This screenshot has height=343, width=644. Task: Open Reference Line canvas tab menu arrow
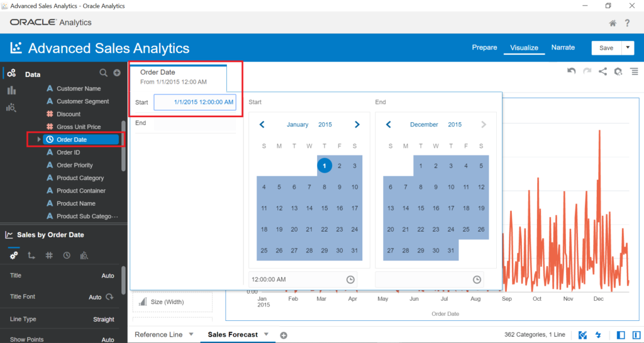(191, 334)
